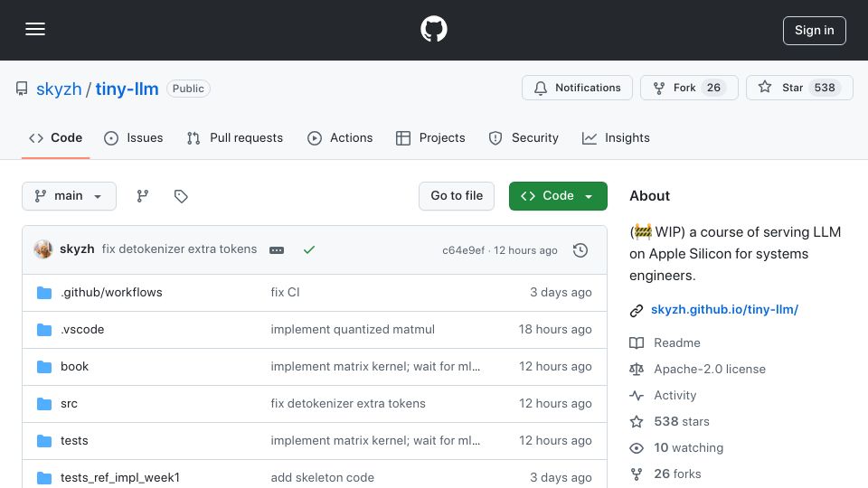Open the 'add skeleton code' commit message

click(x=322, y=477)
